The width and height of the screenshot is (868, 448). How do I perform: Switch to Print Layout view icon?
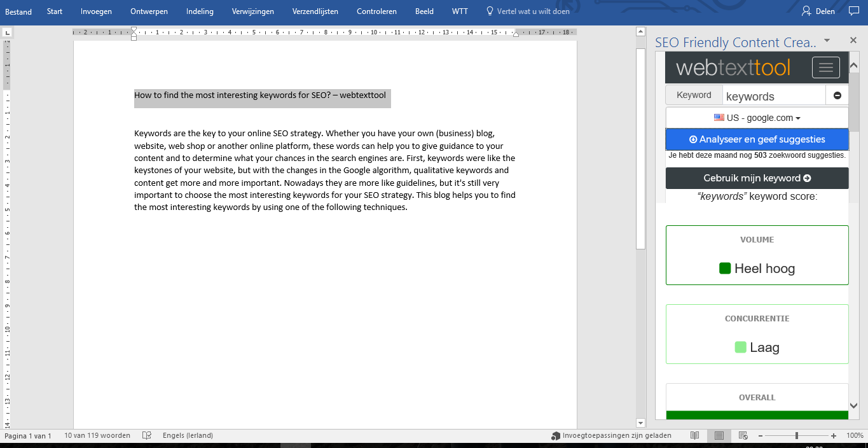719,436
